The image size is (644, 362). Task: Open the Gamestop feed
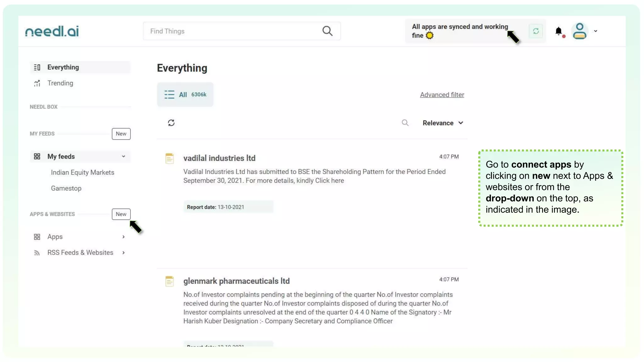[x=66, y=188]
